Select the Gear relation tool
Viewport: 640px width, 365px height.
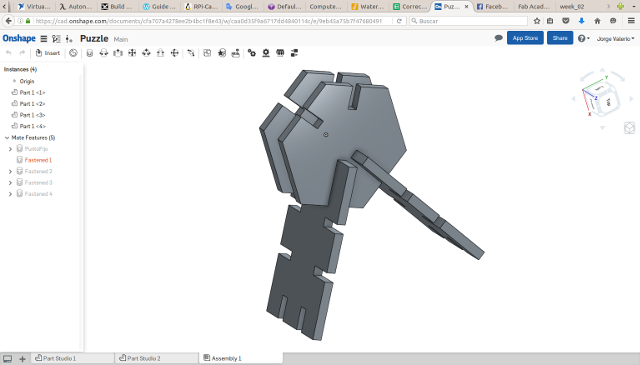pyautogui.click(x=252, y=53)
